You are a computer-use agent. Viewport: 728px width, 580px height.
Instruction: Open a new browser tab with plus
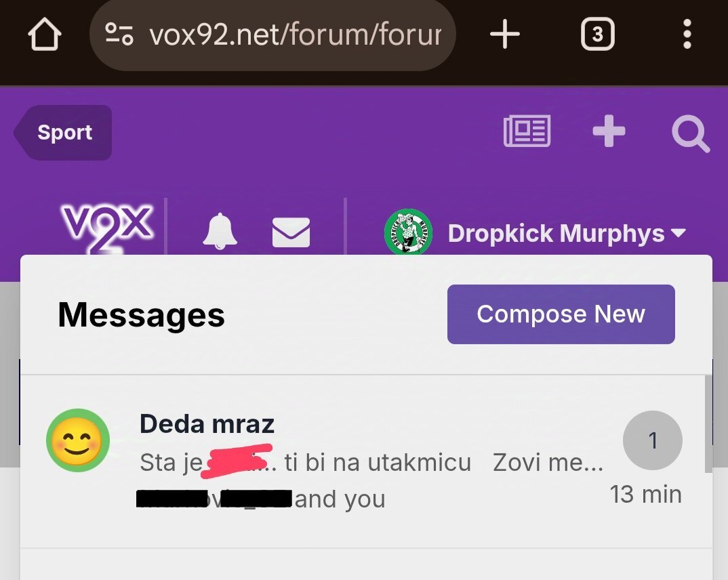click(505, 34)
